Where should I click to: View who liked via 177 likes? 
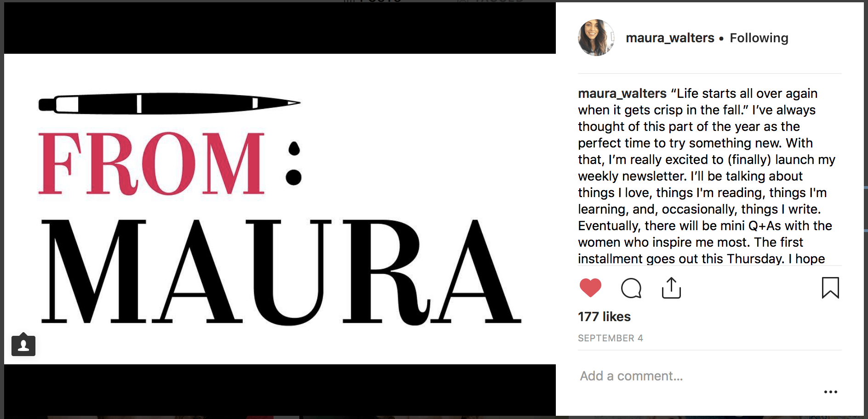[x=604, y=317]
